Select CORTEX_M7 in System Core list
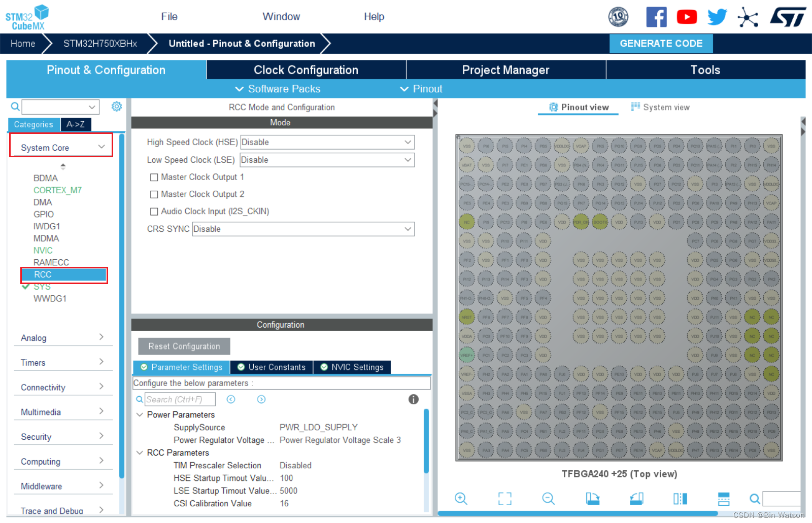Image resolution: width=812 pixels, height=523 pixels. point(57,190)
